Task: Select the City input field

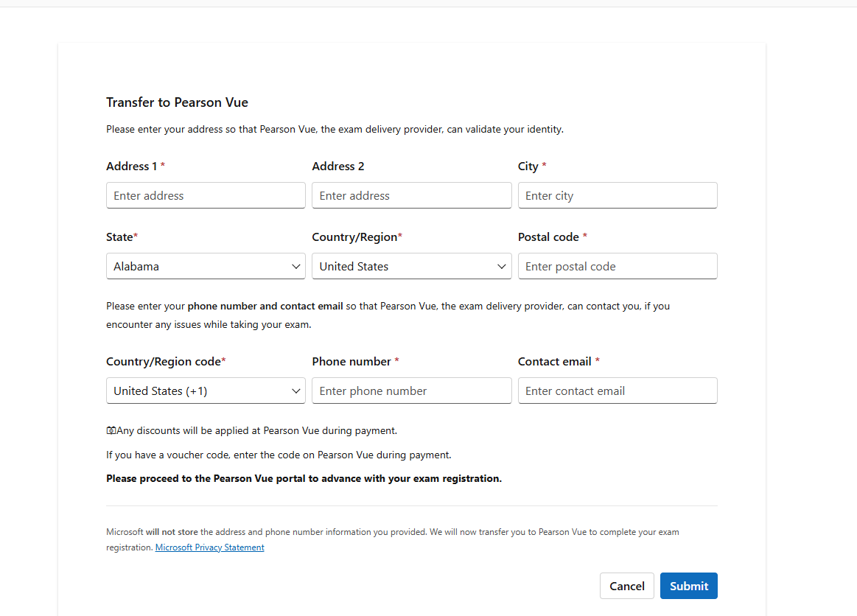Action: [618, 195]
